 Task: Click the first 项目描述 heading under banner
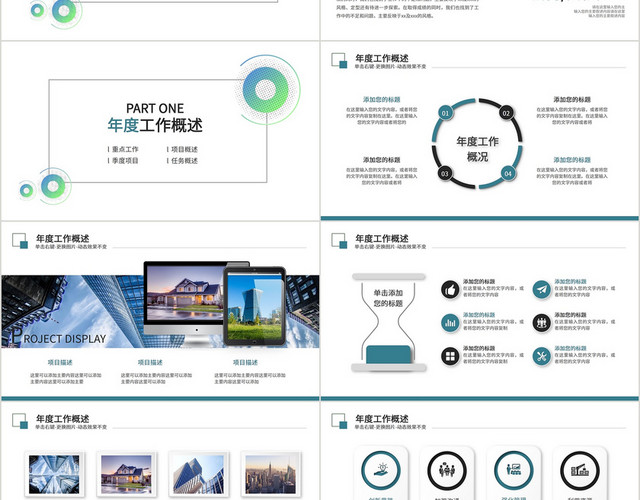(60, 362)
